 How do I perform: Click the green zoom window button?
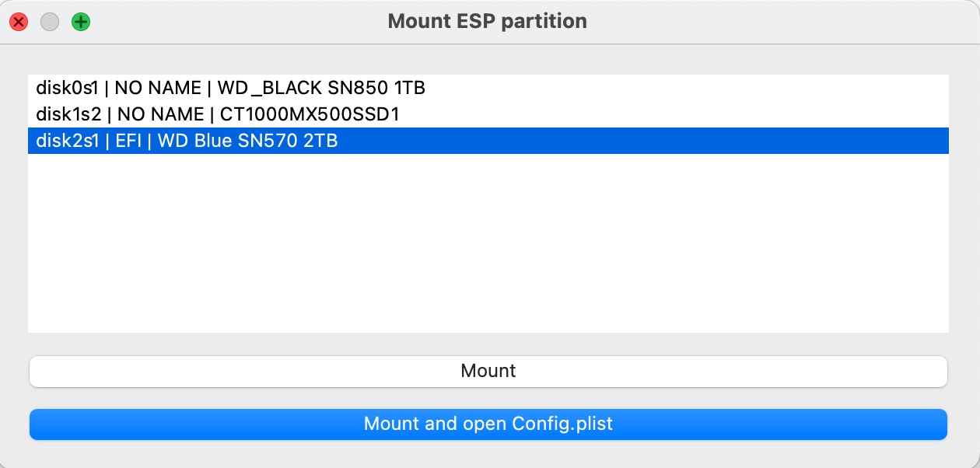[81, 22]
